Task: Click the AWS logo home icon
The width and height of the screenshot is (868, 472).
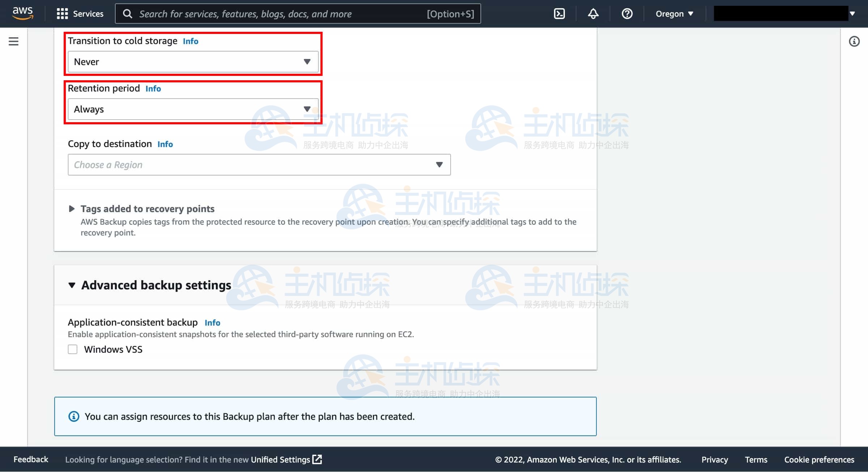Action: click(x=23, y=13)
